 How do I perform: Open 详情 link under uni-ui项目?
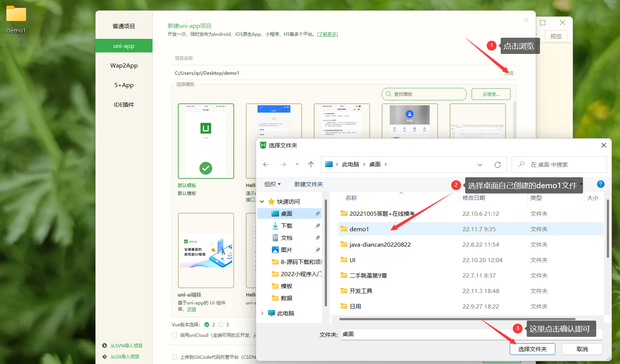point(191,309)
